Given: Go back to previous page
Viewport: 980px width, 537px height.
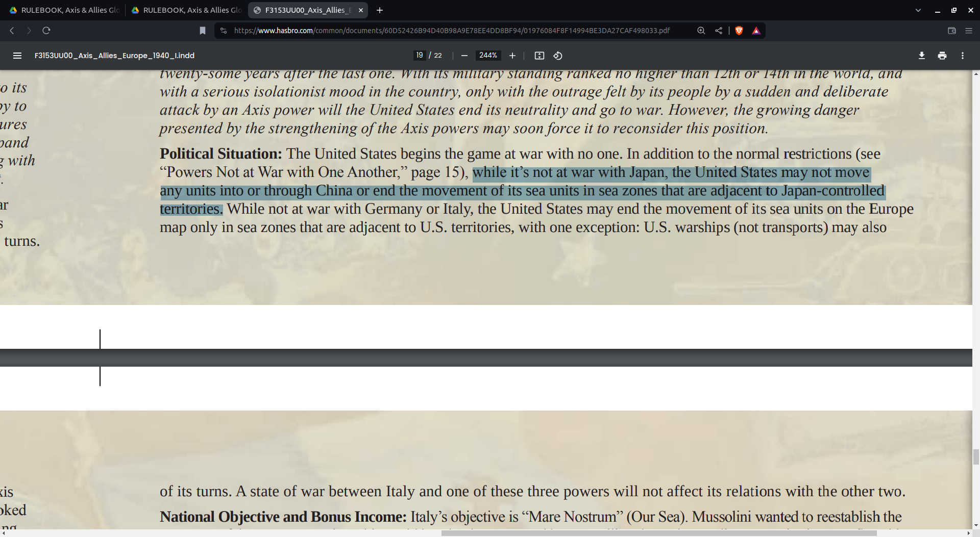Looking at the screenshot, I should (x=12, y=31).
